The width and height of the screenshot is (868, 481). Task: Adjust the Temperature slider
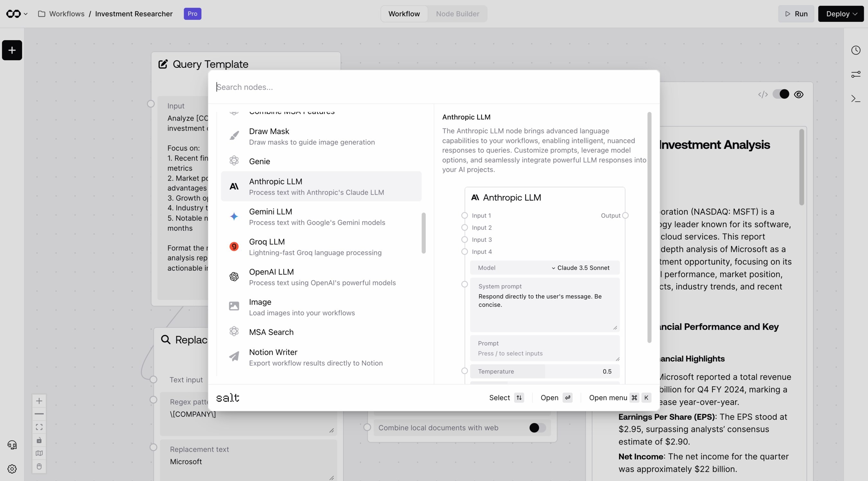click(545, 371)
